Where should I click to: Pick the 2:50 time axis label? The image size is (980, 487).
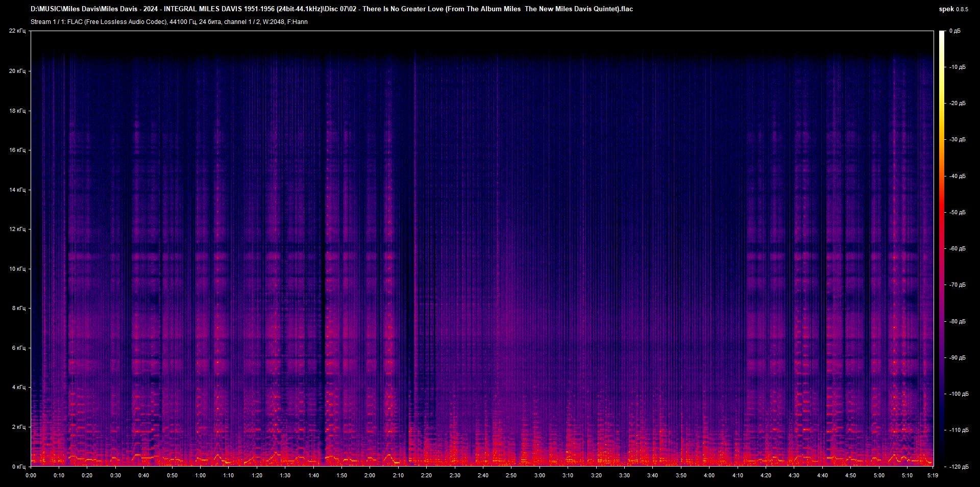511,475
